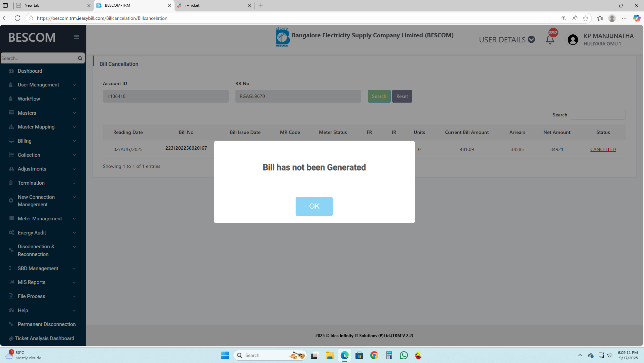Click the Reset button

tap(402, 96)
